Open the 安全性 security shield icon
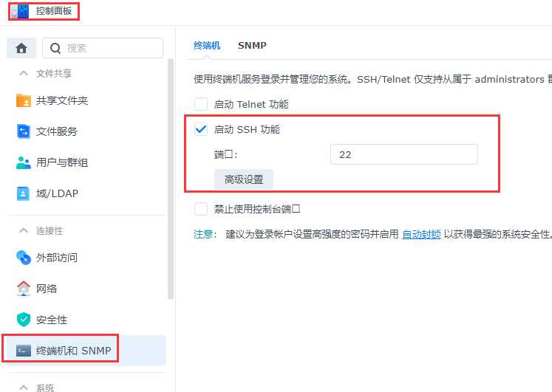This screenshot has width=552, height=392. (24, 320)
